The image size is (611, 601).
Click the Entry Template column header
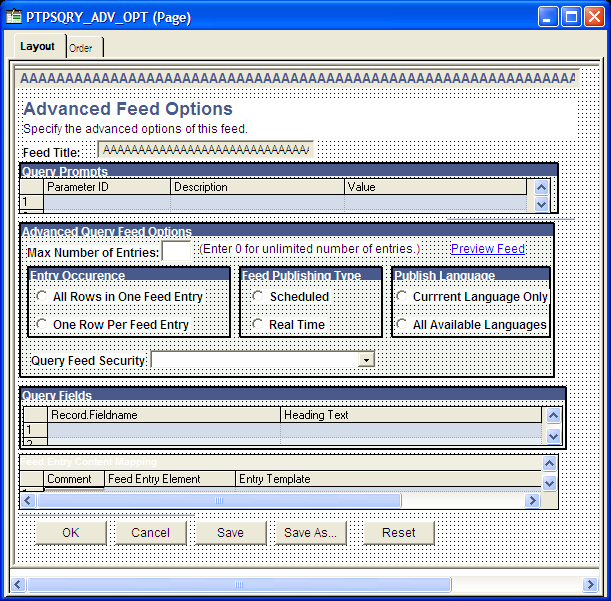pos(388,479)
